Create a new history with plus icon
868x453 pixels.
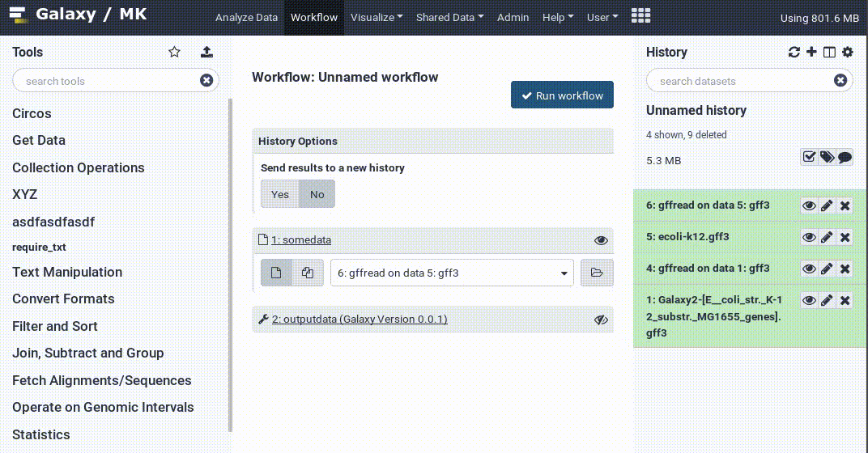pos(811,53)
